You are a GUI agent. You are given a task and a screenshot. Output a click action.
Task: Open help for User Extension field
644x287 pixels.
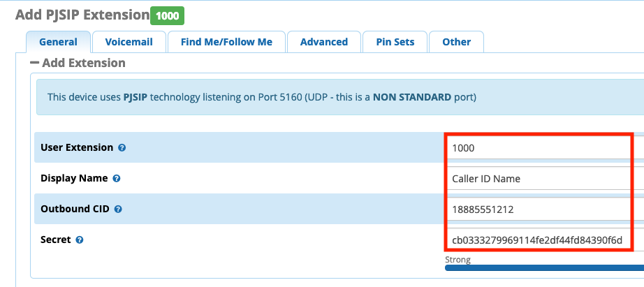coord(122,148)
